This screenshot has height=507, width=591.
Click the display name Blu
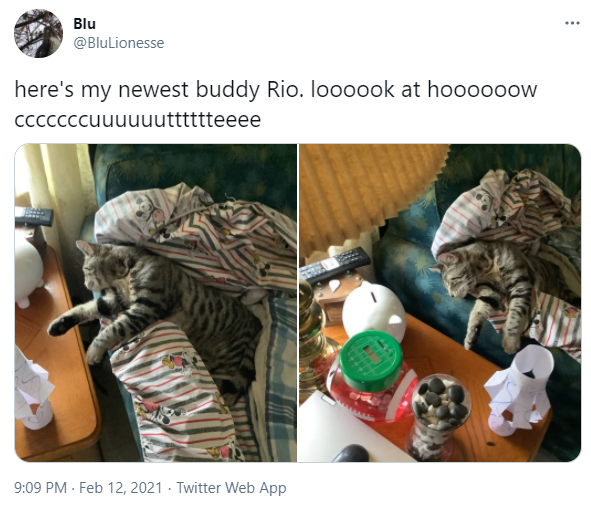point(84,24)
